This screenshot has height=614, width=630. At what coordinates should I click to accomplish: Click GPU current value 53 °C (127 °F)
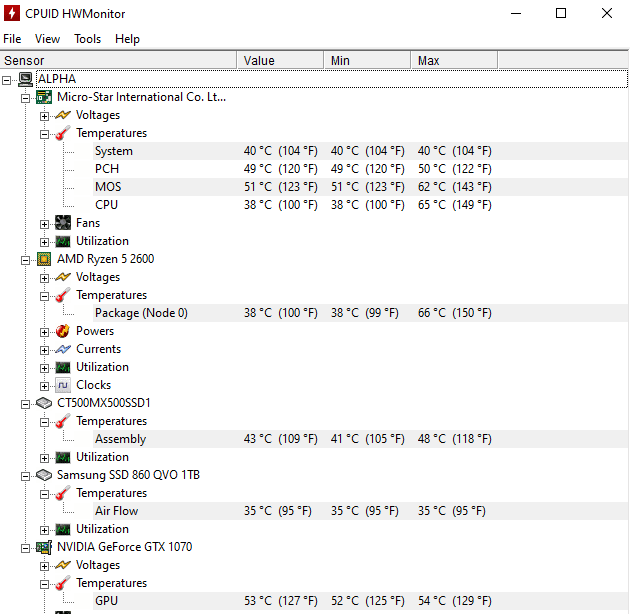tap(280, 601)
